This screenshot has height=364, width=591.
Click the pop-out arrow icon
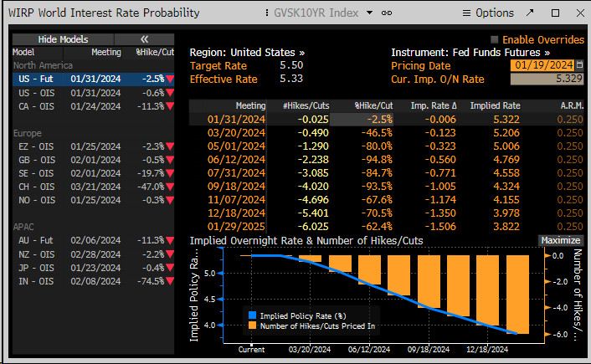[x=530, y=13]
